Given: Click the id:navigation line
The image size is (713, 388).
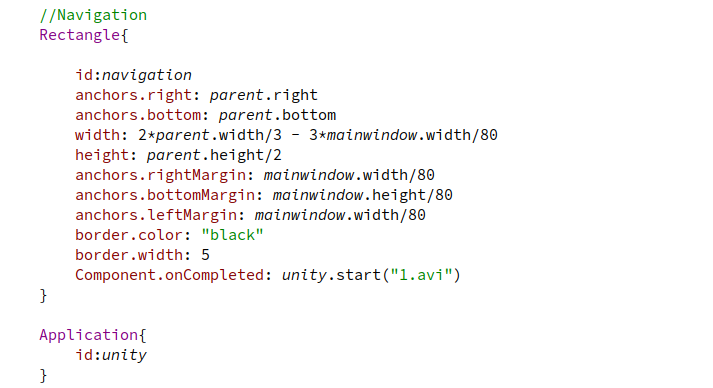Looking at the screenshot, I should pyautogui.click(x=134, y=75).
